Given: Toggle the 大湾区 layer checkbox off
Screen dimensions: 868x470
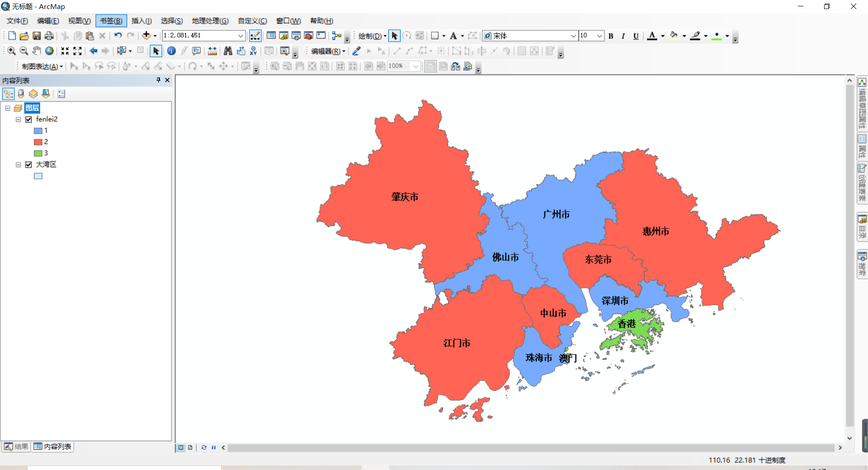Looking at the screenshot, I should (x=28, y=164).
